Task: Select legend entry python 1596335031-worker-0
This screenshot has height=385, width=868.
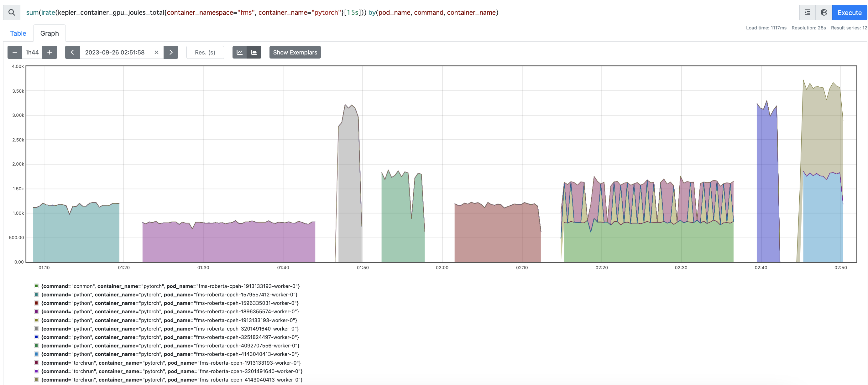Action: pos(170,303)
